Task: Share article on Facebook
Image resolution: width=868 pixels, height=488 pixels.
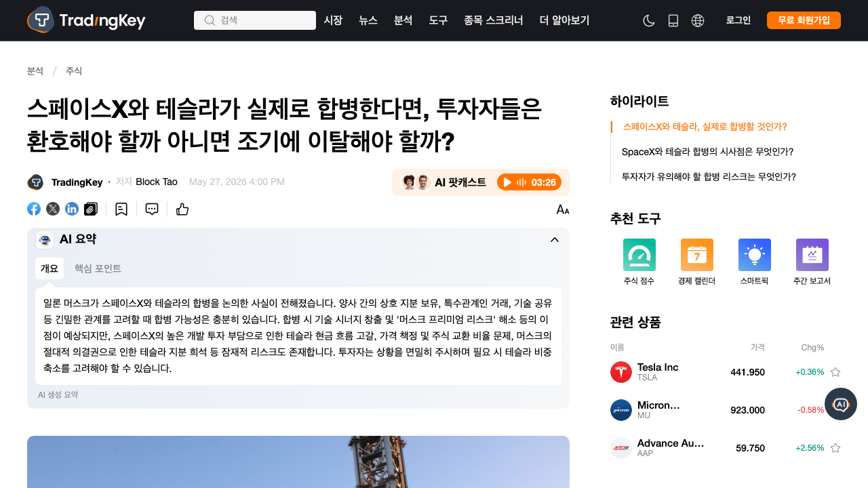Action: pyautogui.click(x=34, y=209)
